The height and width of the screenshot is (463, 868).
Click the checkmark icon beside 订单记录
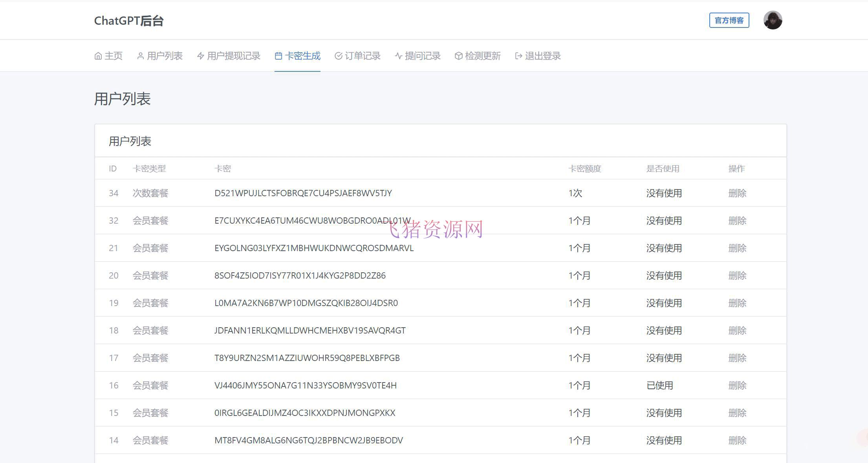tap(338, 56)
